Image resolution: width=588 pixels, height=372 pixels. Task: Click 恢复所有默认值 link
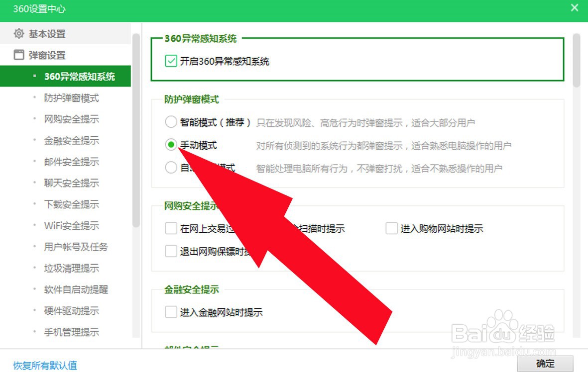[x=45, y=365]
